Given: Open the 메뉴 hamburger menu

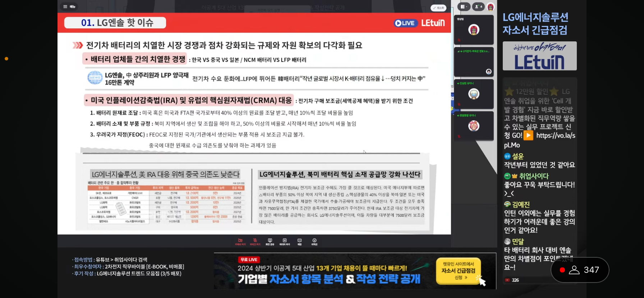Looking at the screenshot, I should pos(69,6).
